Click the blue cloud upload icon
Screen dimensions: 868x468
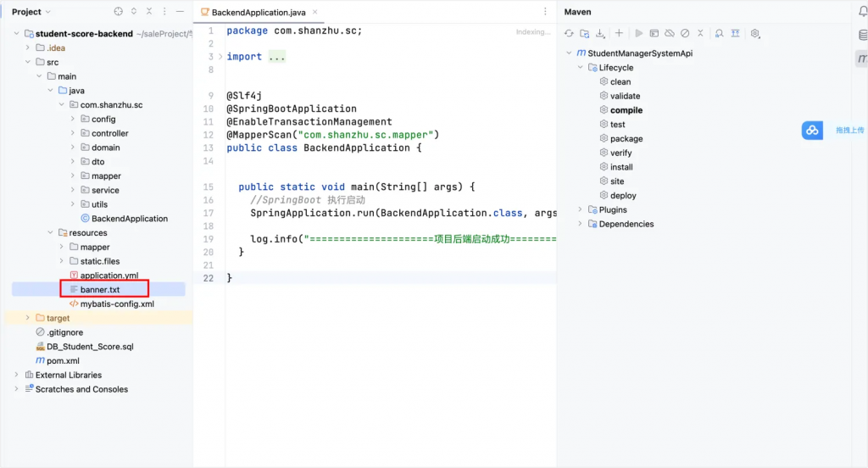[x=812, y=130]
